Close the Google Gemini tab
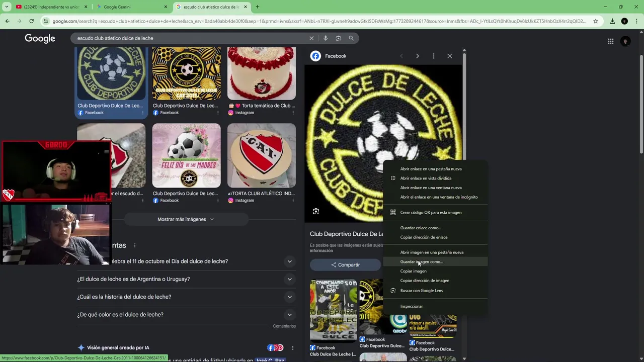Image resolution: width=644 pixels, height=362 pixels. click(166, 7)
